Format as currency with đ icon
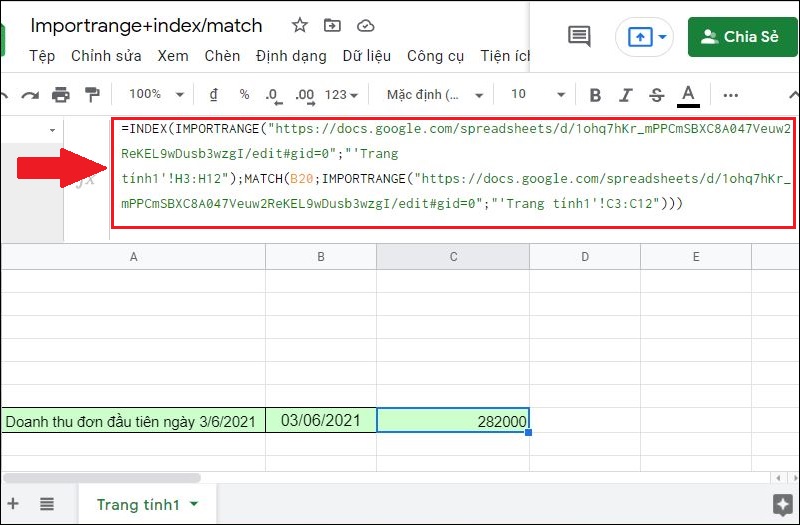The height and width of the screenshot is (525, 800). pyautogui.click(x=214, y=94)
